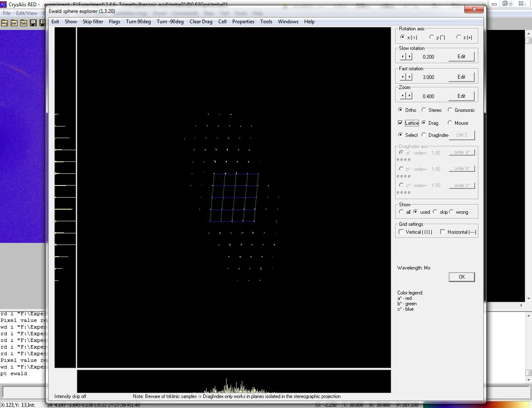The image size is (532, 408).
Task: Uncheck the Lattice checkbox
Action: click(400, 123)
